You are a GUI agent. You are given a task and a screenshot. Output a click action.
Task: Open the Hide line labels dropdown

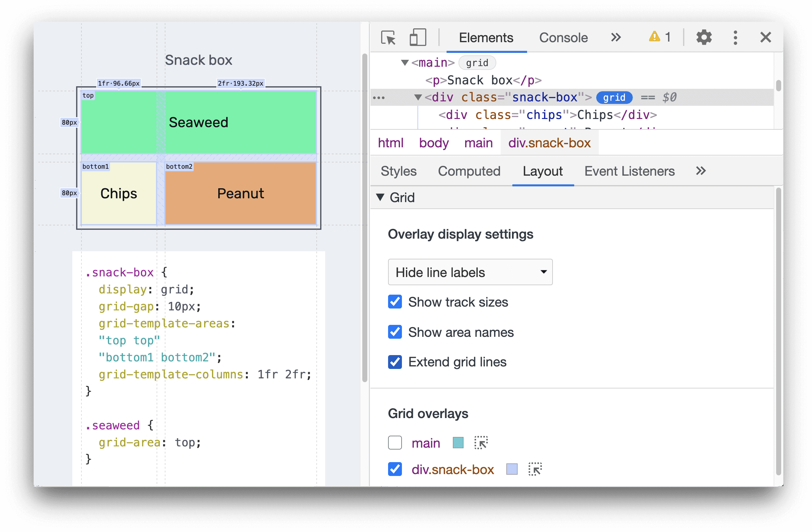pos(469,272)
